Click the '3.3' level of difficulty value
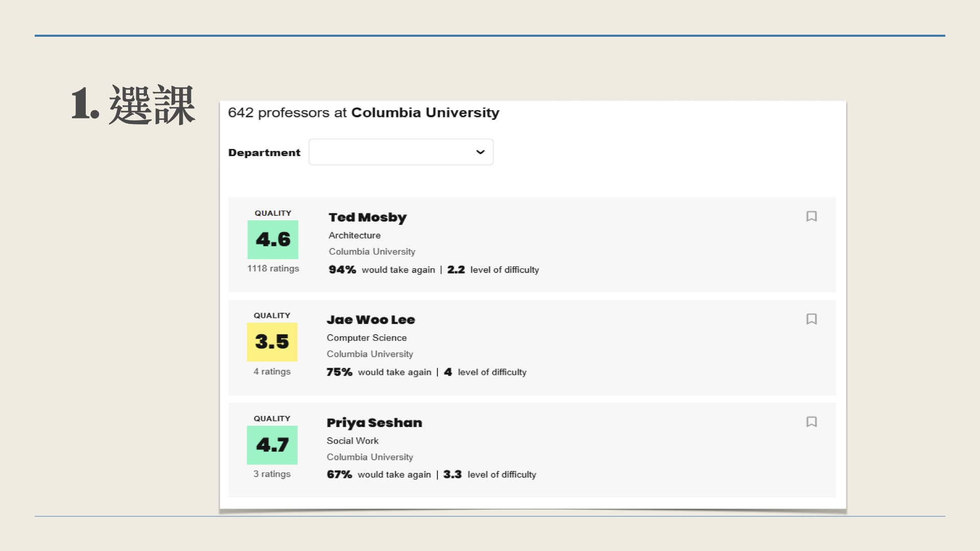Viewport: 980px width, 551px height. tap(452, 474)
